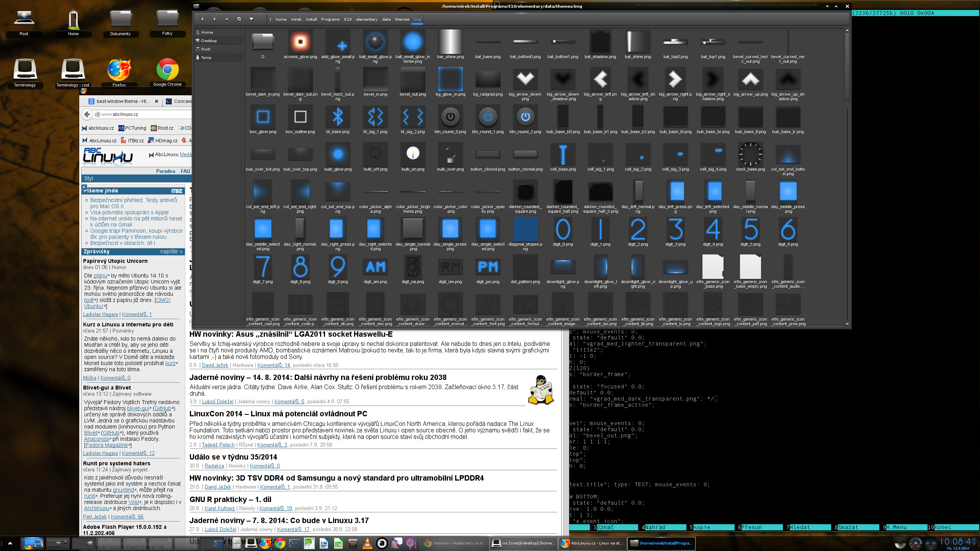Open Home in file manager sidebar

218,32
